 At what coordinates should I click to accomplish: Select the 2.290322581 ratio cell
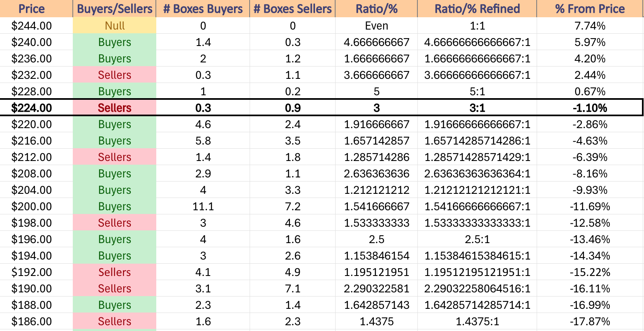[376, 289]
